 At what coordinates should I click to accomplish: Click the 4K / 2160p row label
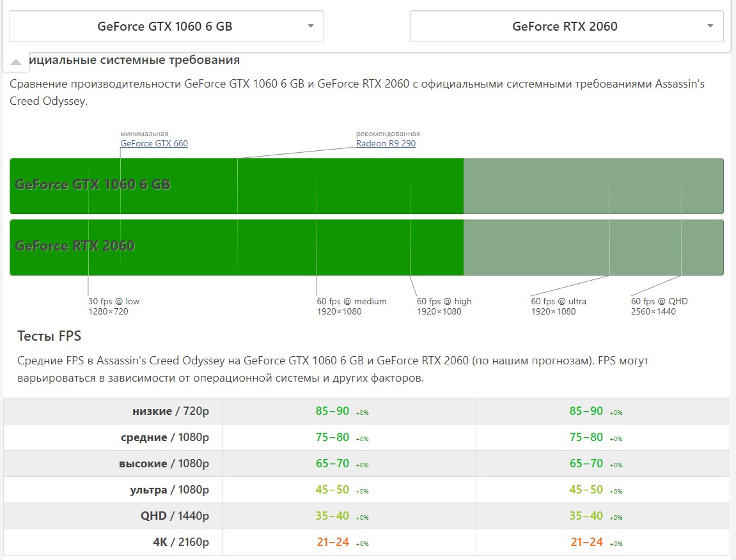180,542
